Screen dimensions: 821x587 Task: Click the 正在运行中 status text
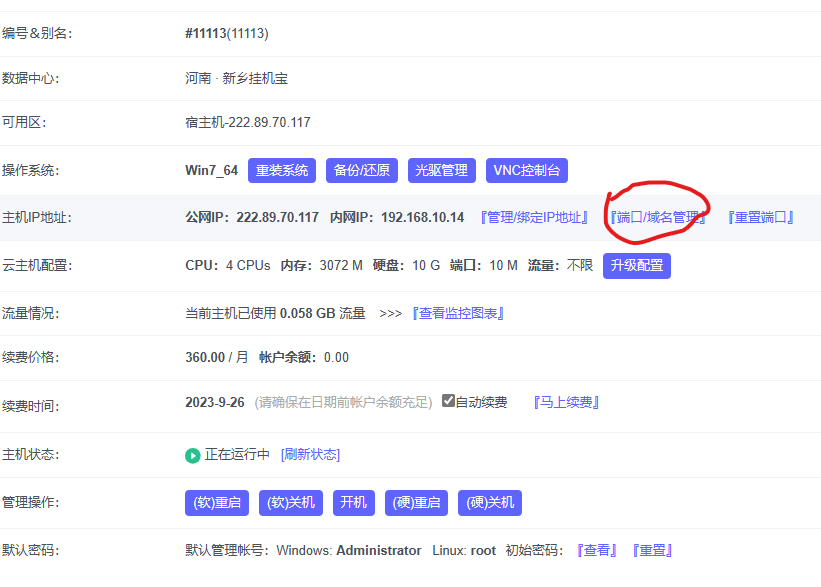(237, 455)
